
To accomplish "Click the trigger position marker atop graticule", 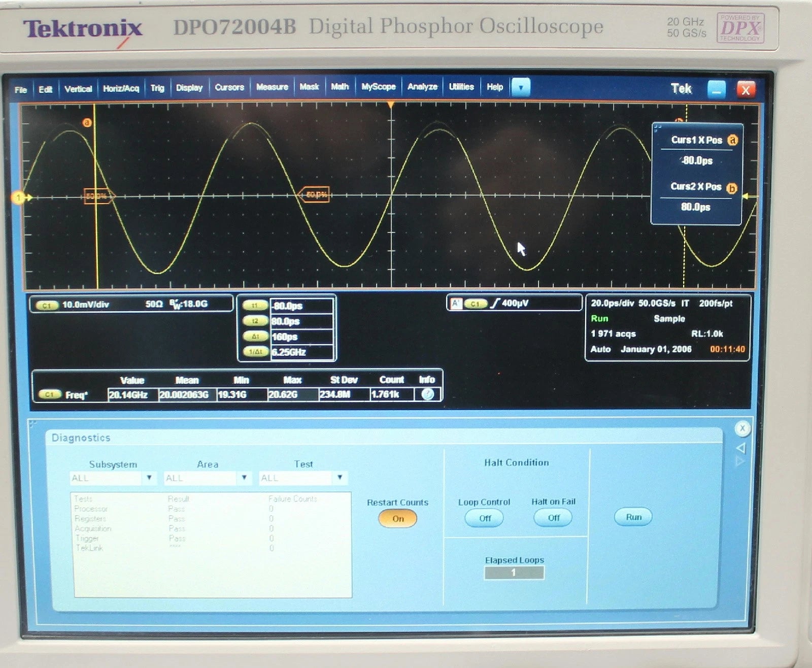I will coord(391,105).
